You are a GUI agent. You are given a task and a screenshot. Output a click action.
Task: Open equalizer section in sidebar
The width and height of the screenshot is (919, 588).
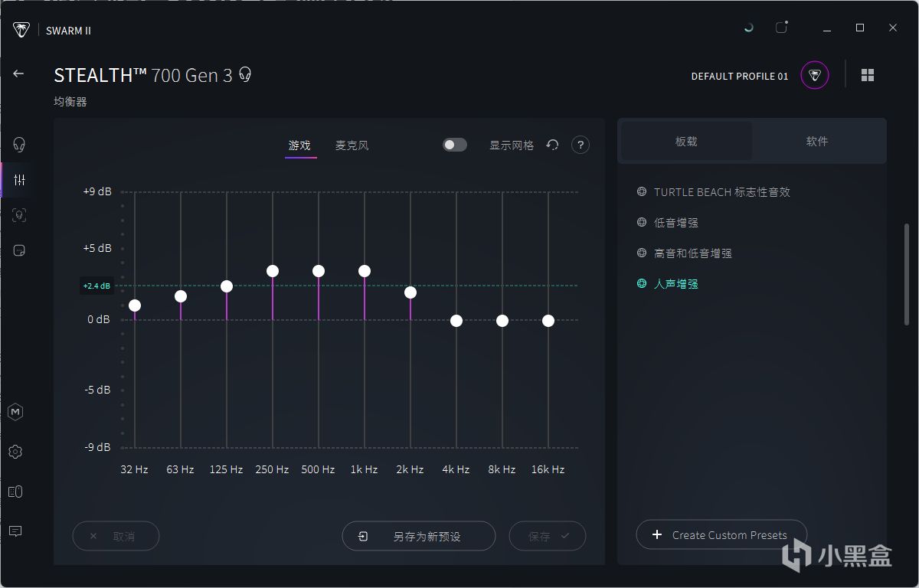pos(19,180)
